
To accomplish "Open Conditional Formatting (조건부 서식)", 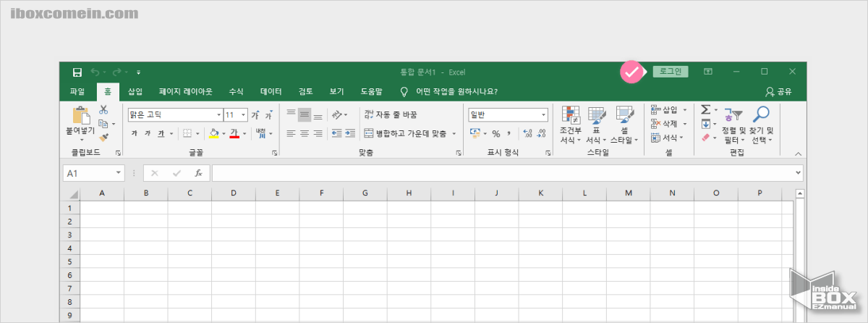I will pos(571,125).
